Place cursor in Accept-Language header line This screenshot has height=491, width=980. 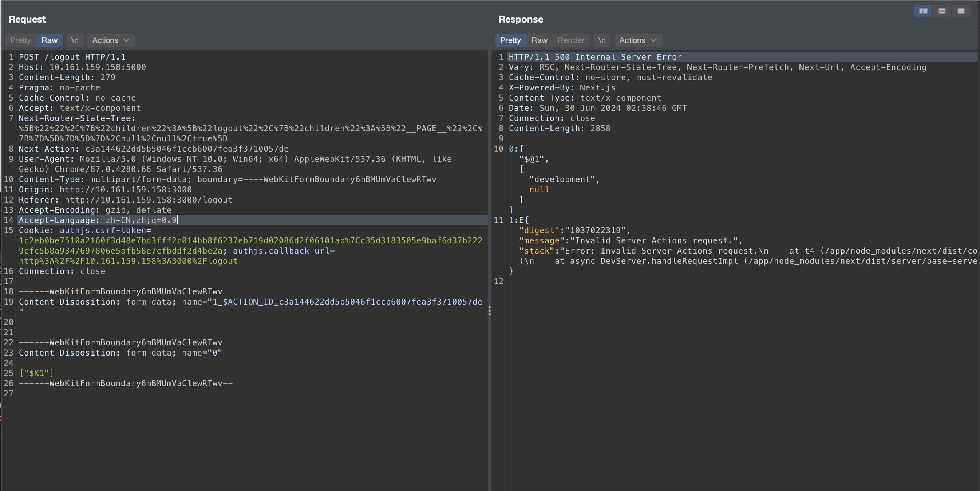[x=98, y=220]
